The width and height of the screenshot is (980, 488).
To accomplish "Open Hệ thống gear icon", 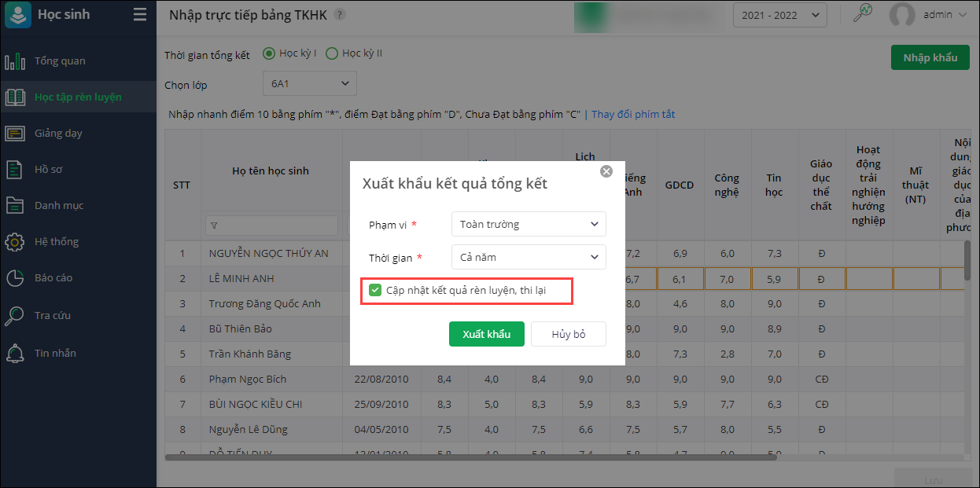I will coord(15,242).
